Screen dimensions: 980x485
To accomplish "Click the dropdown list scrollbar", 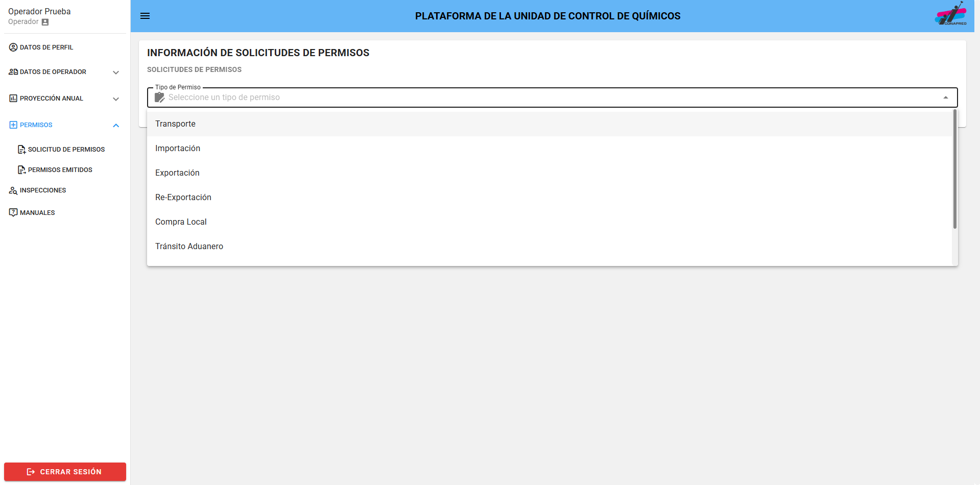I will coord(954,169).
